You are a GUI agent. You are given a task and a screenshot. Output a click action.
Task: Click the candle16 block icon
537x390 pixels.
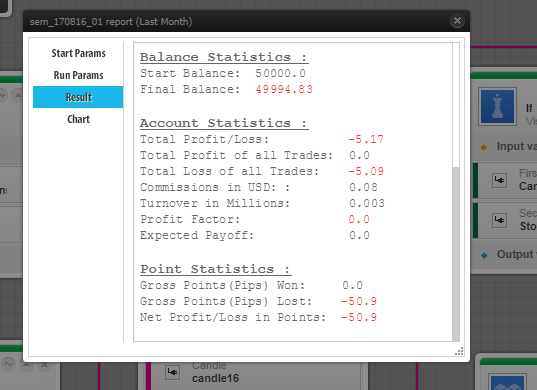pos(173,372)
